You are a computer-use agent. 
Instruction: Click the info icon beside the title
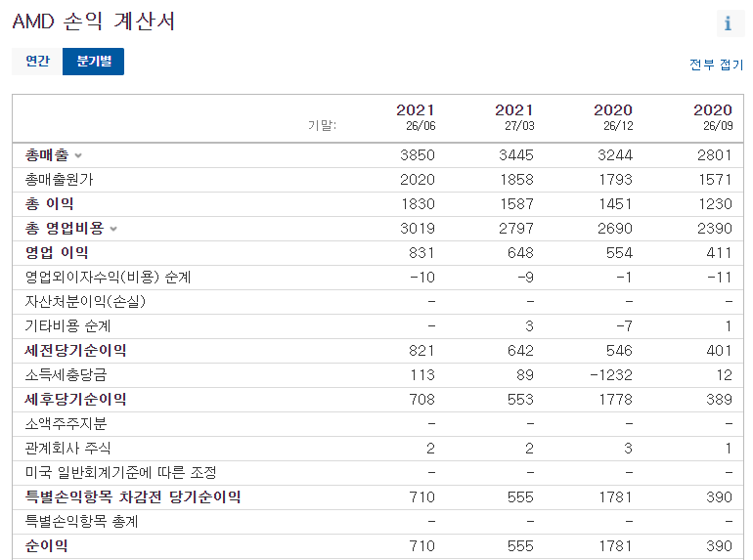pyautogui.click(x=730, y=23)
